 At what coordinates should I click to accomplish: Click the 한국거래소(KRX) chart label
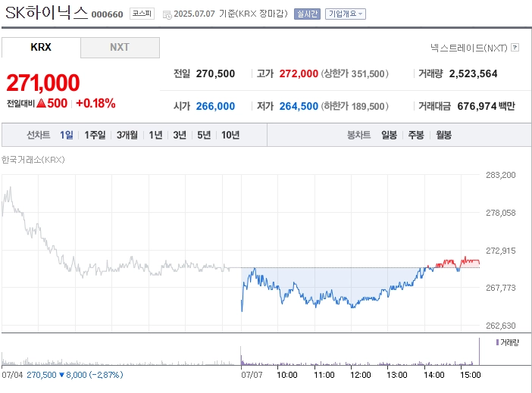click(x=33, y=160)
